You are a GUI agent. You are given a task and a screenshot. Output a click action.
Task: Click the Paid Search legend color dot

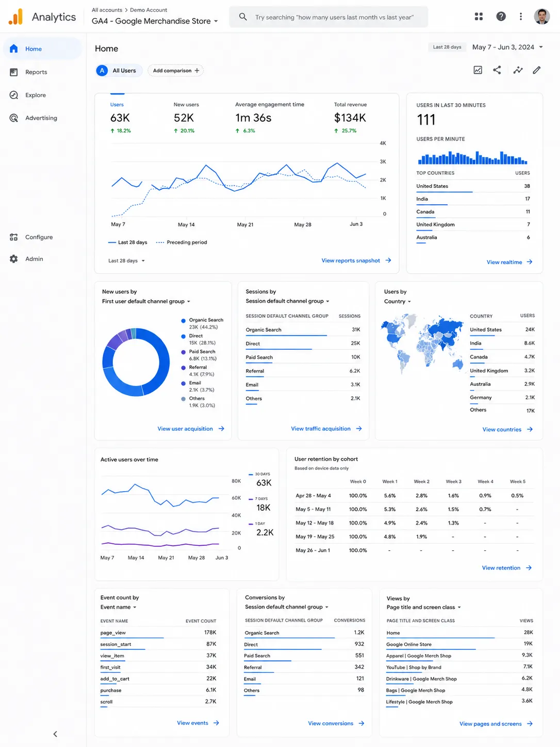[x=183, y=352]
